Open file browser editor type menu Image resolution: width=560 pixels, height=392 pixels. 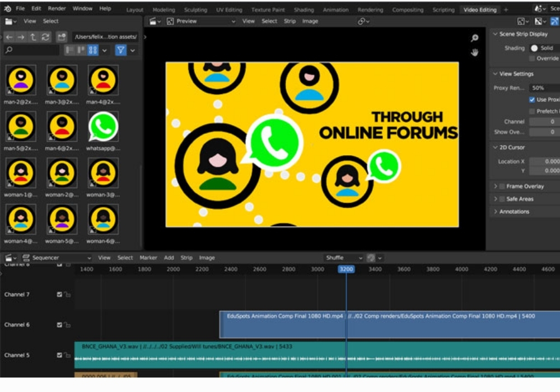[x=10, y=21]
